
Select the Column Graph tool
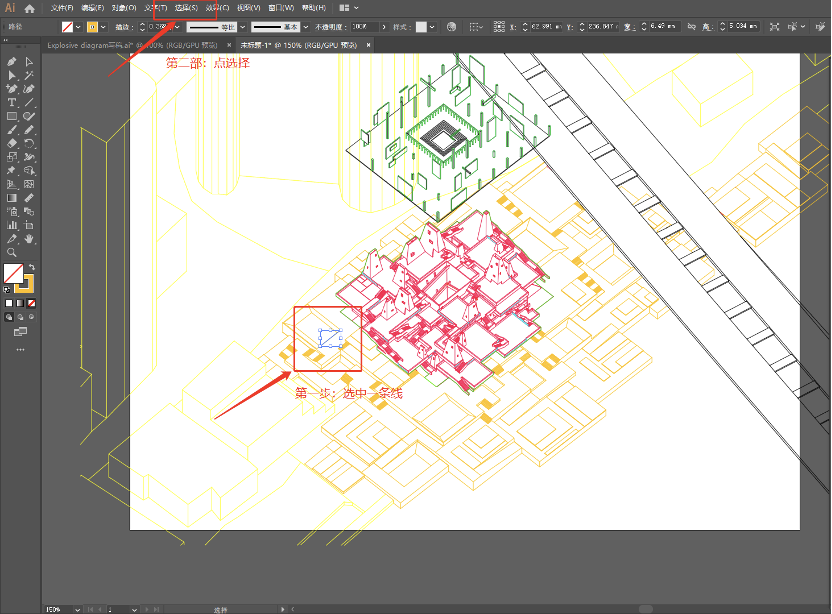pos(12,226)
